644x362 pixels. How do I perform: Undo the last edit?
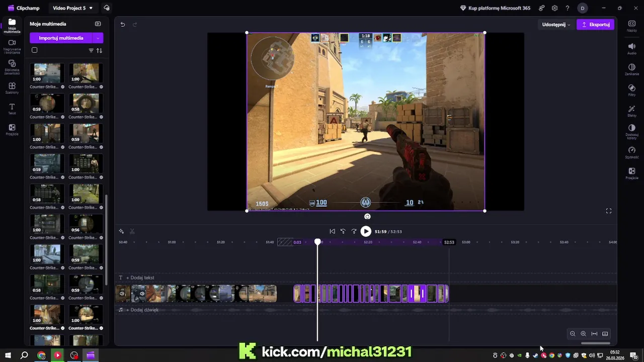click(122, 24)
